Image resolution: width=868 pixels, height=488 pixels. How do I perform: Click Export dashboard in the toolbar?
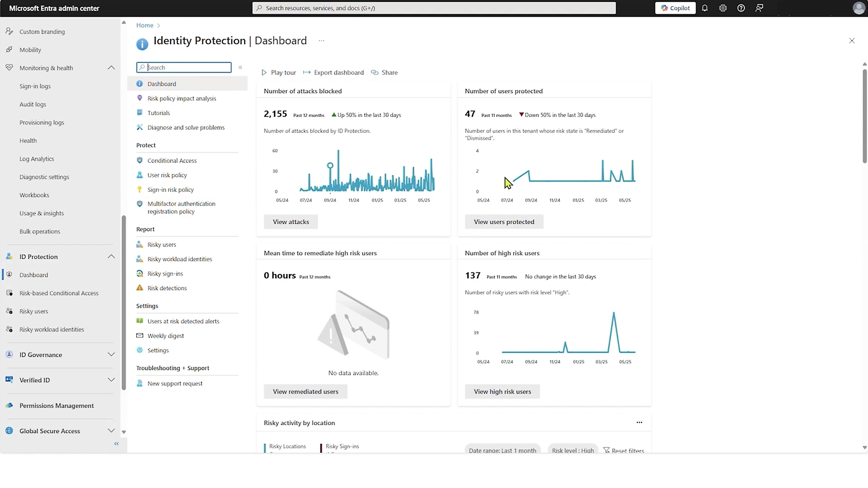point(333,72)
